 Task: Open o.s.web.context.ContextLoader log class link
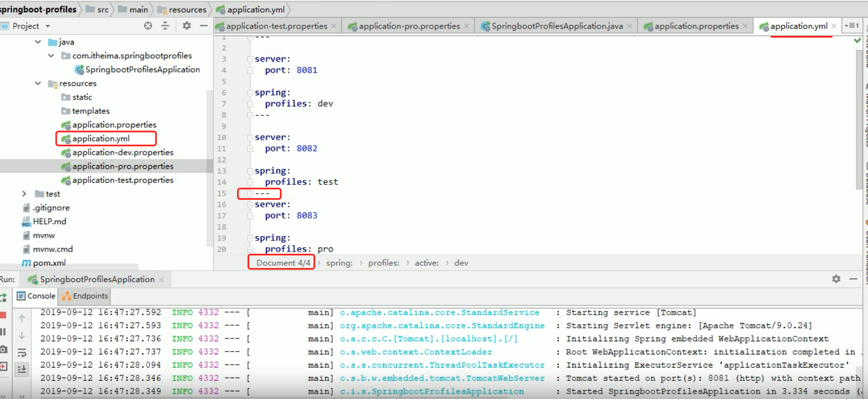[416, 352]
